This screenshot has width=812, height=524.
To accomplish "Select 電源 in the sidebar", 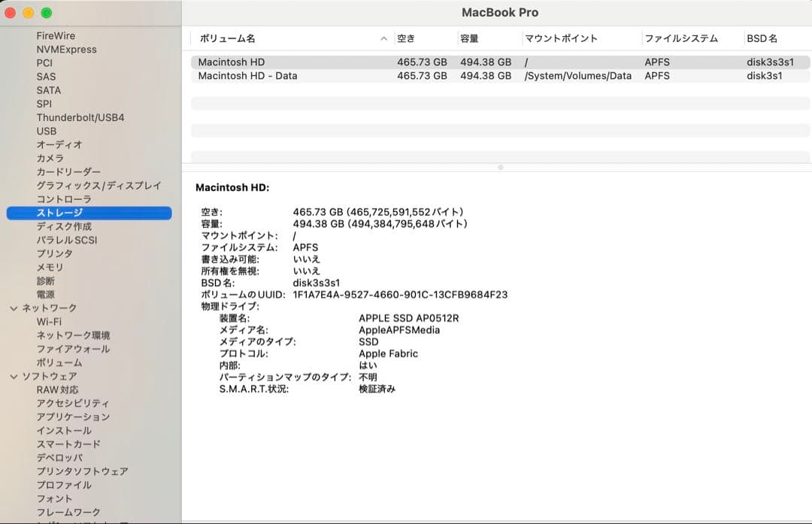I will (x=46, y=295).
